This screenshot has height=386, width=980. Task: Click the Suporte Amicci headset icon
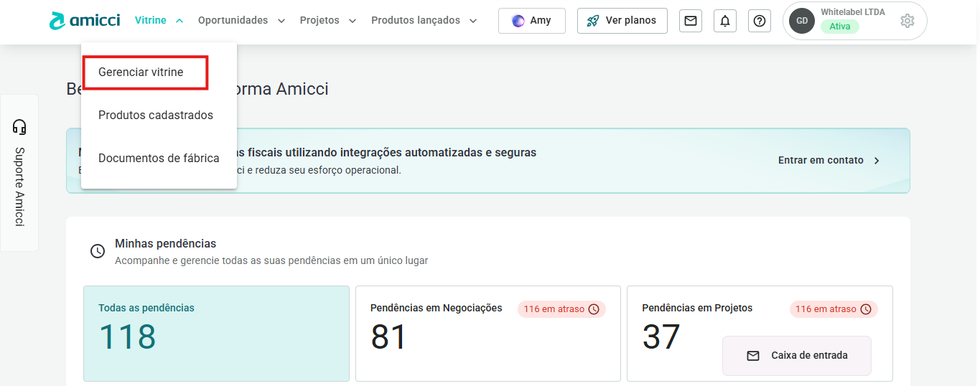pyautogui.click(x=19, y=127)
